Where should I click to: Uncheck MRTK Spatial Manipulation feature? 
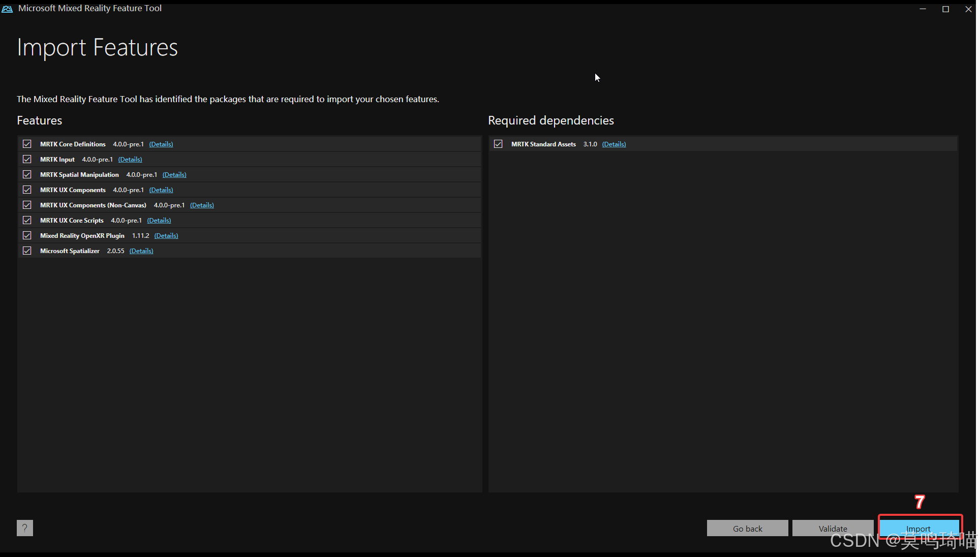27,175
